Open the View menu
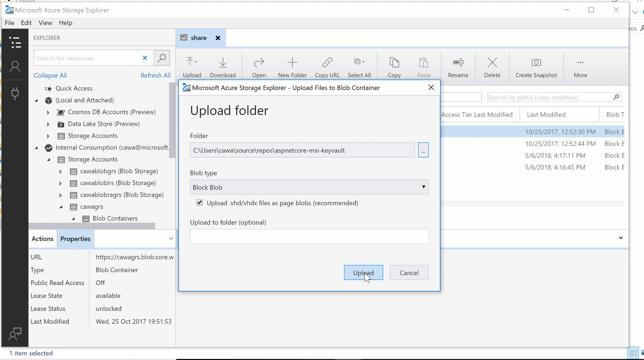644x360 pixels. point(45,23)
